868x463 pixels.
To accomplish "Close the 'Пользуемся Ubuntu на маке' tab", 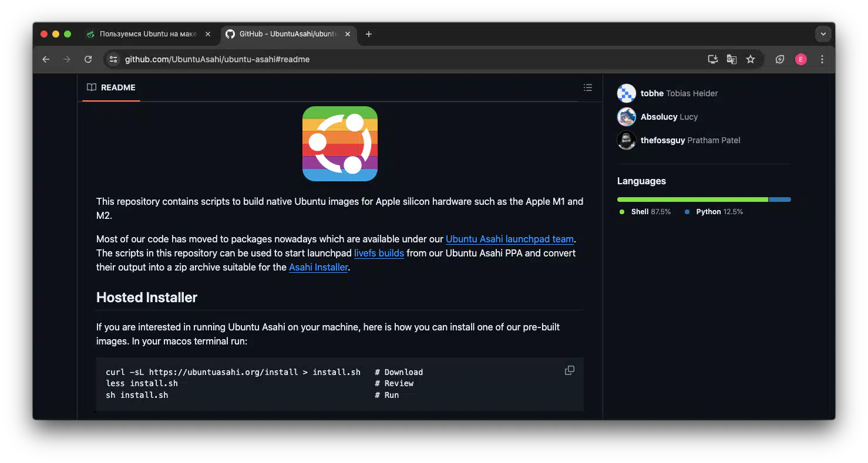I will [x=207, y=34].
